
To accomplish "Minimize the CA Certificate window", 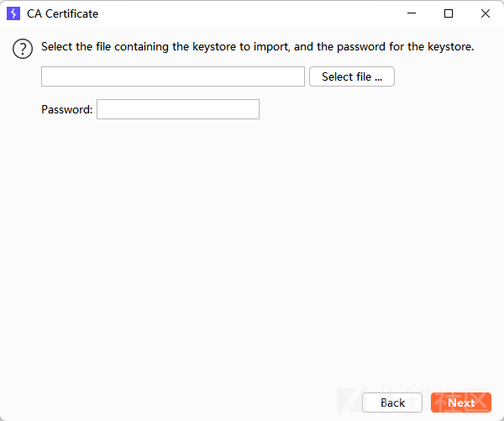I will pyautogui.click(x=412, y=13).
